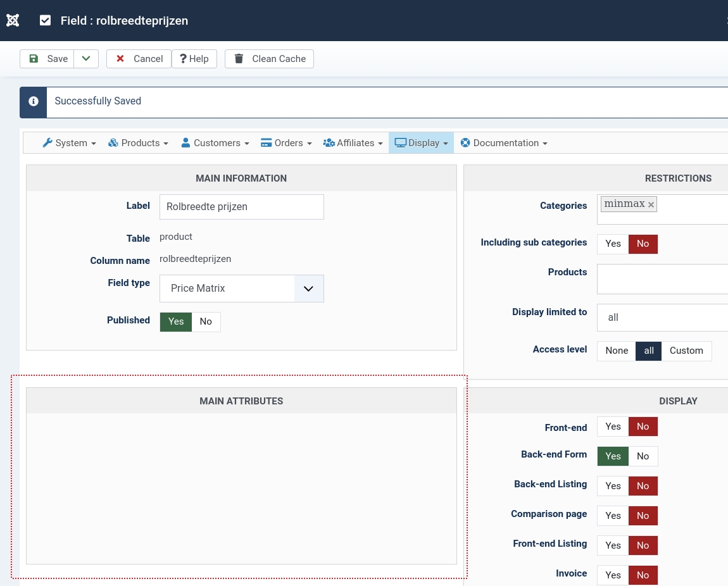
Task: Click the red X Cancel icon
Action: 120,59
